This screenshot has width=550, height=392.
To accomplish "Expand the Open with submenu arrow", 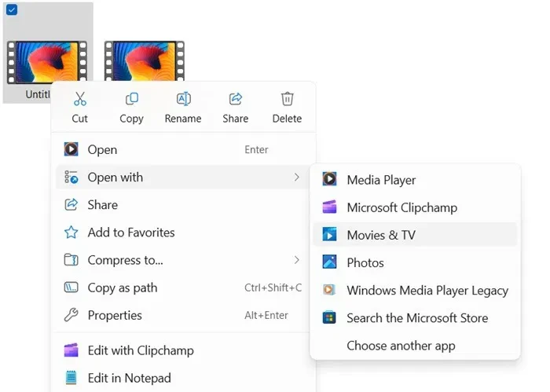I will click(297, 177).
